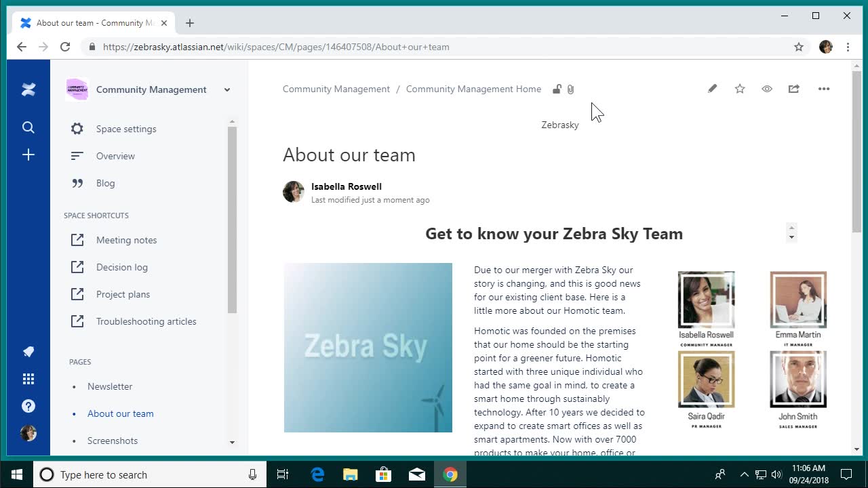This screenshot has height=488, width=868.
Task: Share this page icon
Action: [794, 89]
